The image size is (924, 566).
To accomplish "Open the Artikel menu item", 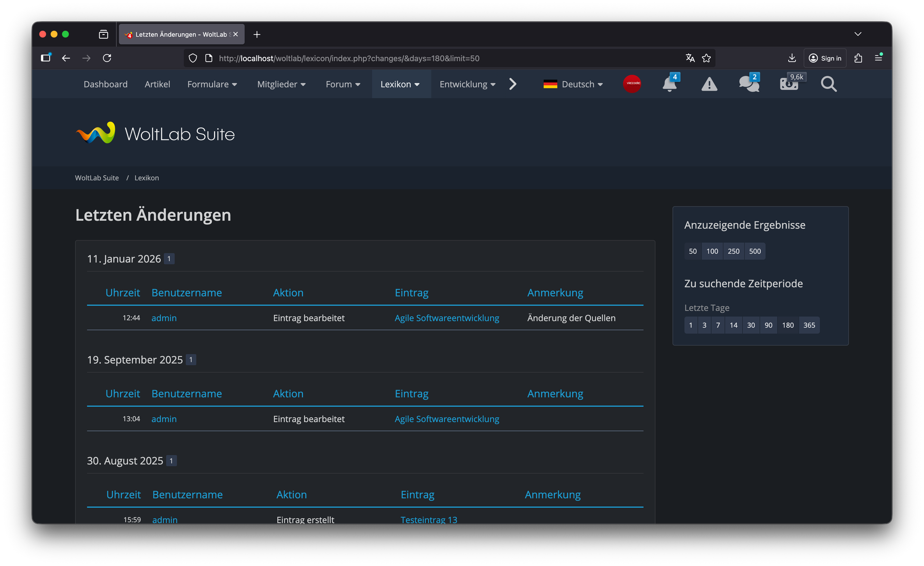I will pyautogui.click(x=157, y=84).
